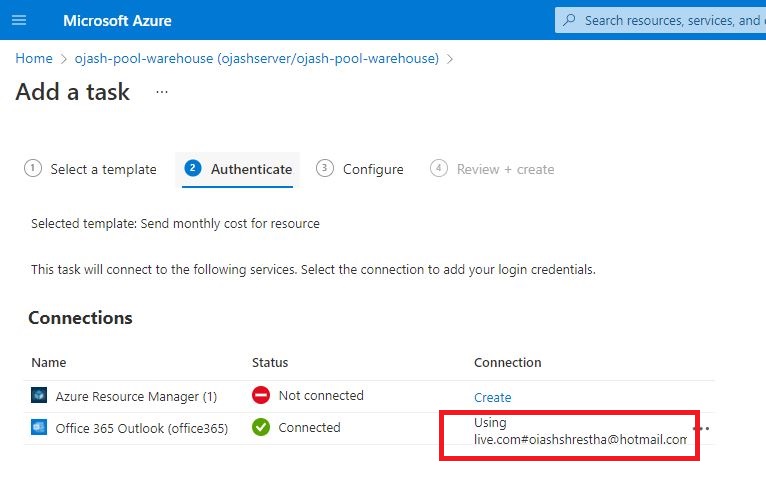Click the Home breadcrumb link

point(34,59)
